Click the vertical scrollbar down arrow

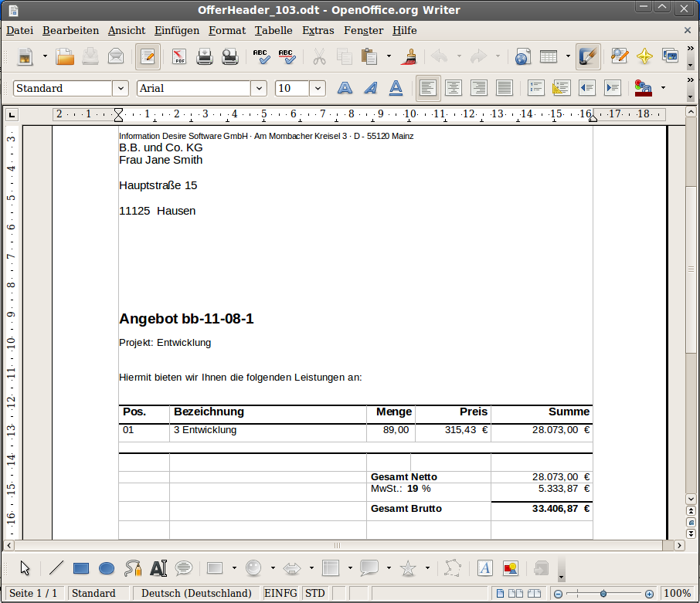691,500
